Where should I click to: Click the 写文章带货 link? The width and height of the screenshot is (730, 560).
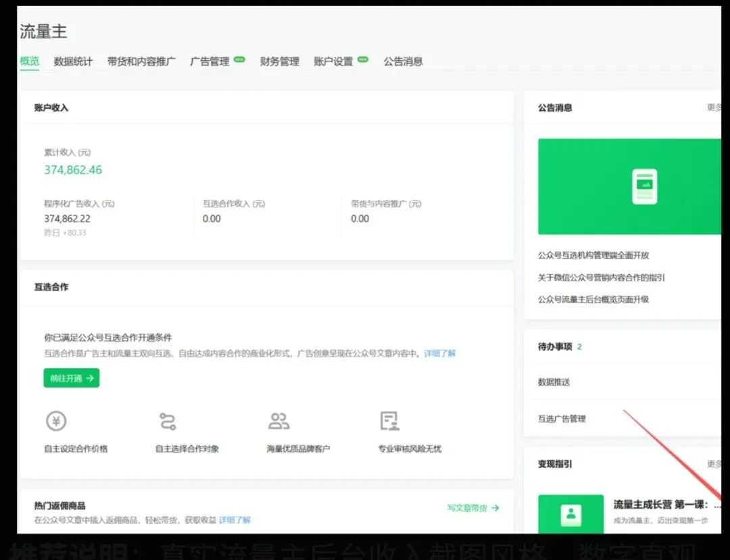click(467, 508)
